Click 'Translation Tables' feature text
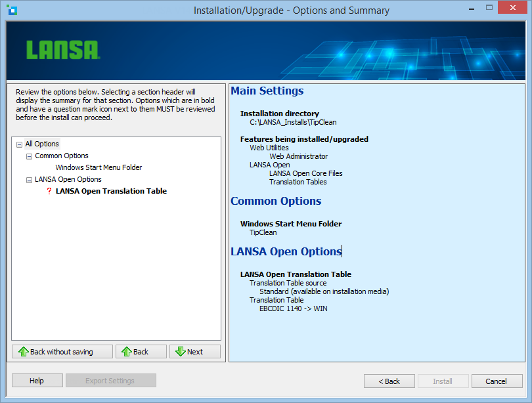The image size is (532, 403). coord(298,182)
